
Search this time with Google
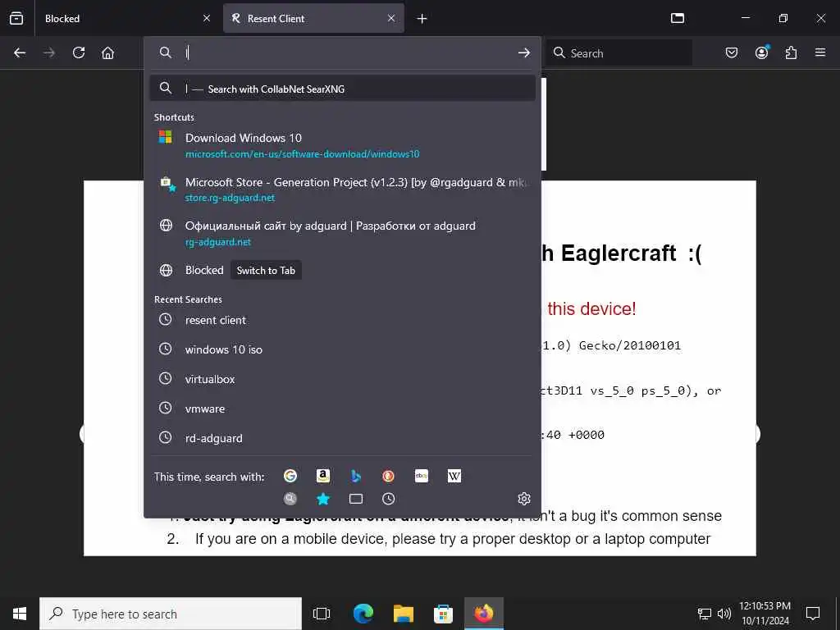(290, 476)
